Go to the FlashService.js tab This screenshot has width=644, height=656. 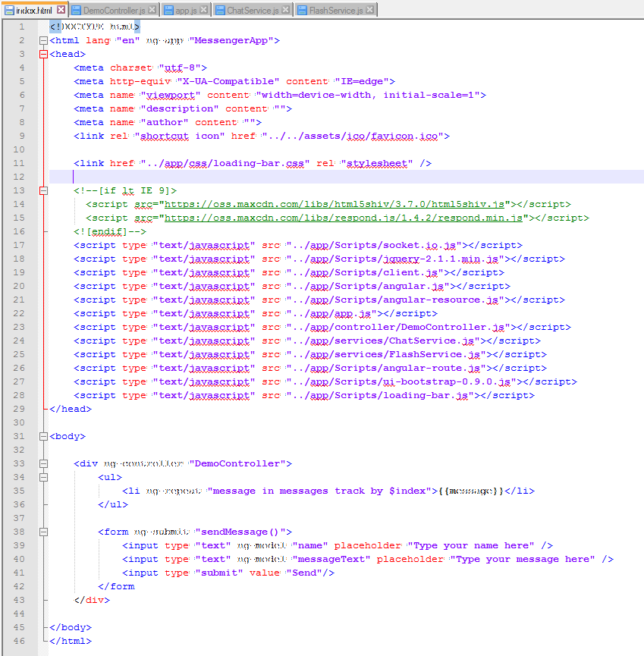click(336, 10)
